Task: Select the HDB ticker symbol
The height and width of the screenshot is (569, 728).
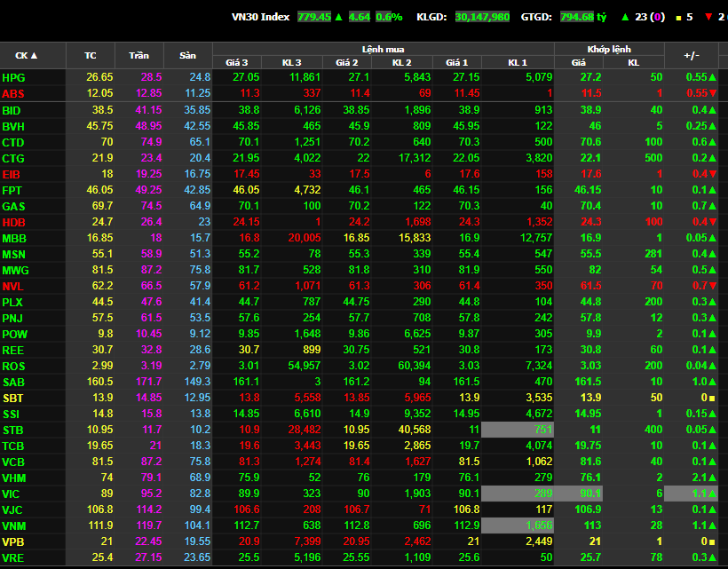Action: coord(13,223)
